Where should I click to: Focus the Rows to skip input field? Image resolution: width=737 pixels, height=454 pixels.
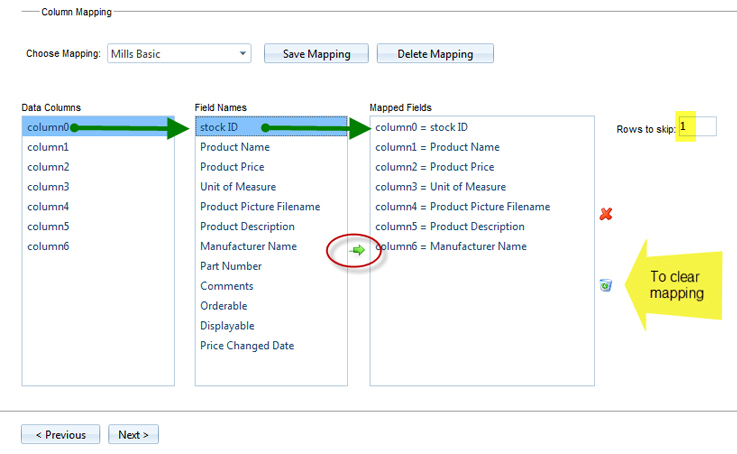click(698, 127)
